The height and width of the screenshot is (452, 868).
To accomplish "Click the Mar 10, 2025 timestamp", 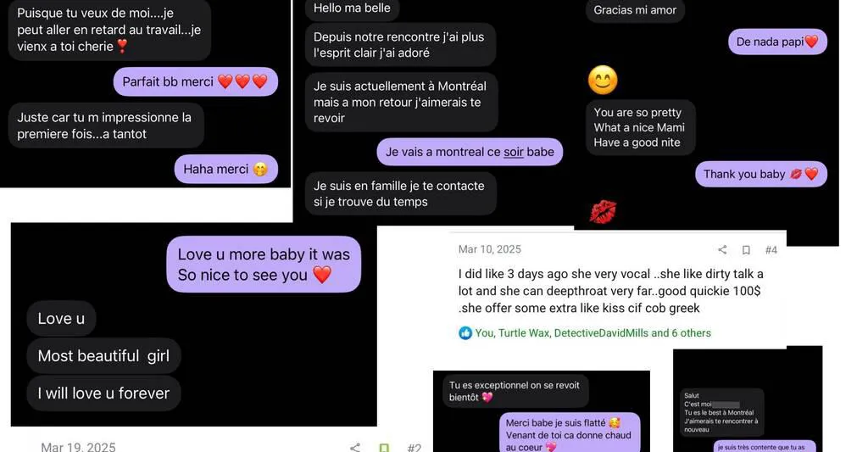I will [489, 249].
